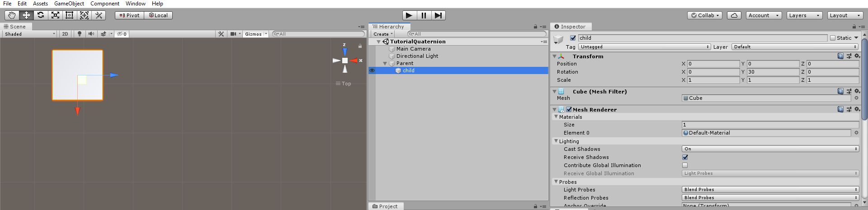Open the scene camera settings icon
This screenshot has height=210, width=868.
pos(233,34)
